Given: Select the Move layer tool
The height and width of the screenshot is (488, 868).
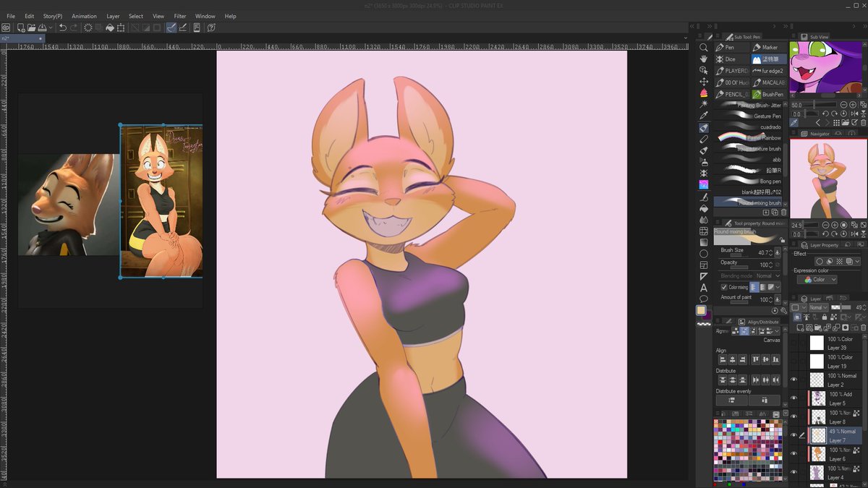Looking at the screenshot, I should 703,82.
